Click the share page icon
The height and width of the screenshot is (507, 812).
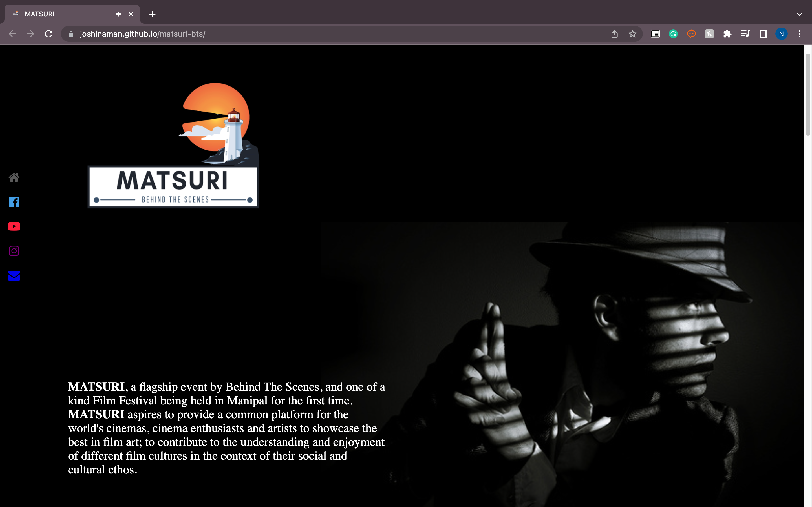click(614, 34)
